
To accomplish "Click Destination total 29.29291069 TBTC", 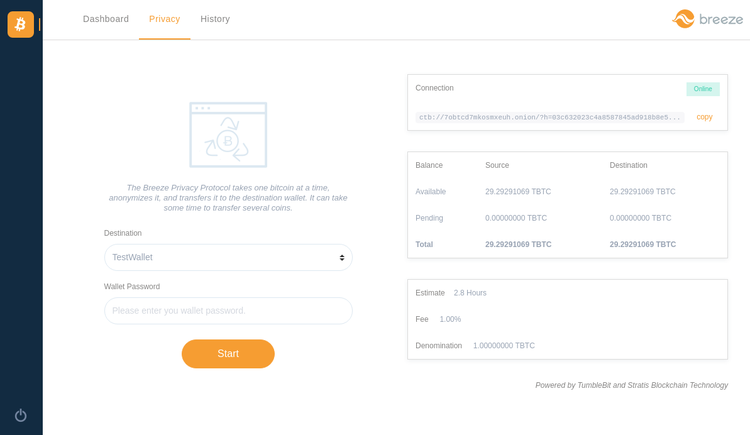I will 642,244.
